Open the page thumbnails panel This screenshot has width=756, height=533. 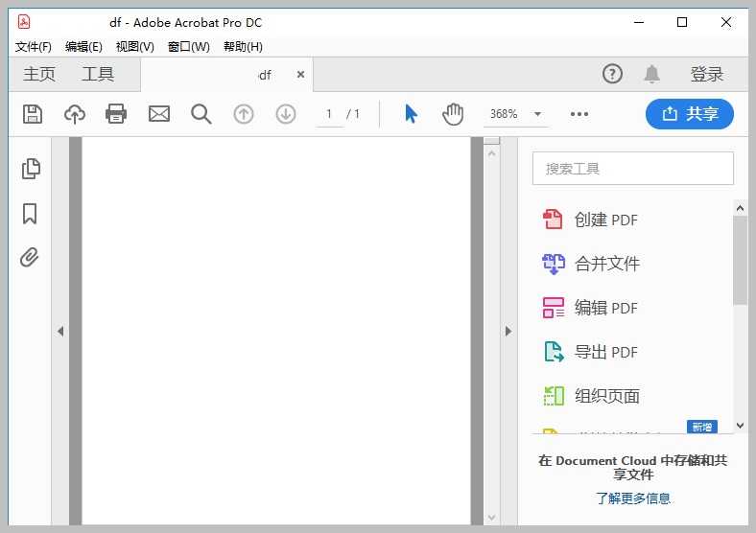coord(31,169)
